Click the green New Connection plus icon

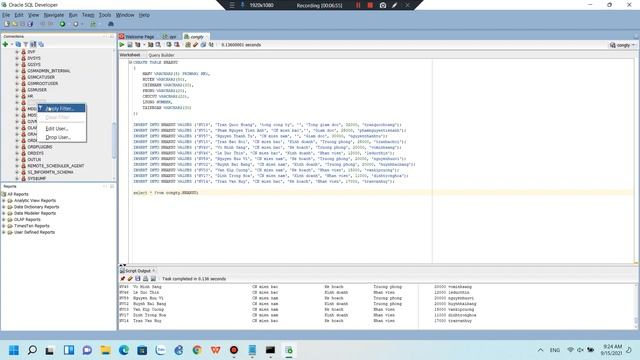[x=5, y=44]
